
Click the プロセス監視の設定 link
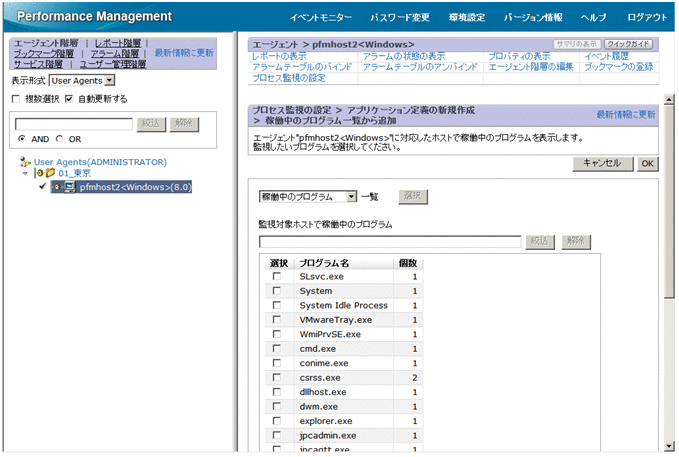[289, 78]
